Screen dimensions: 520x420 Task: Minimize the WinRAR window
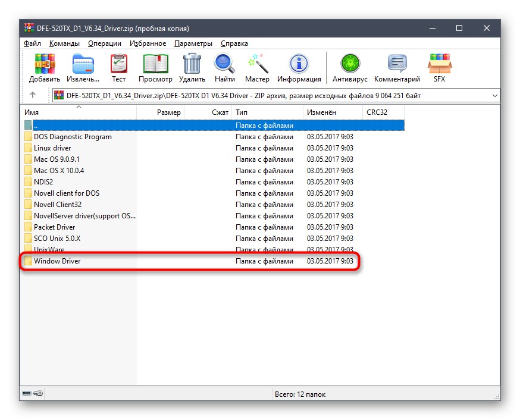pos(433,28)
